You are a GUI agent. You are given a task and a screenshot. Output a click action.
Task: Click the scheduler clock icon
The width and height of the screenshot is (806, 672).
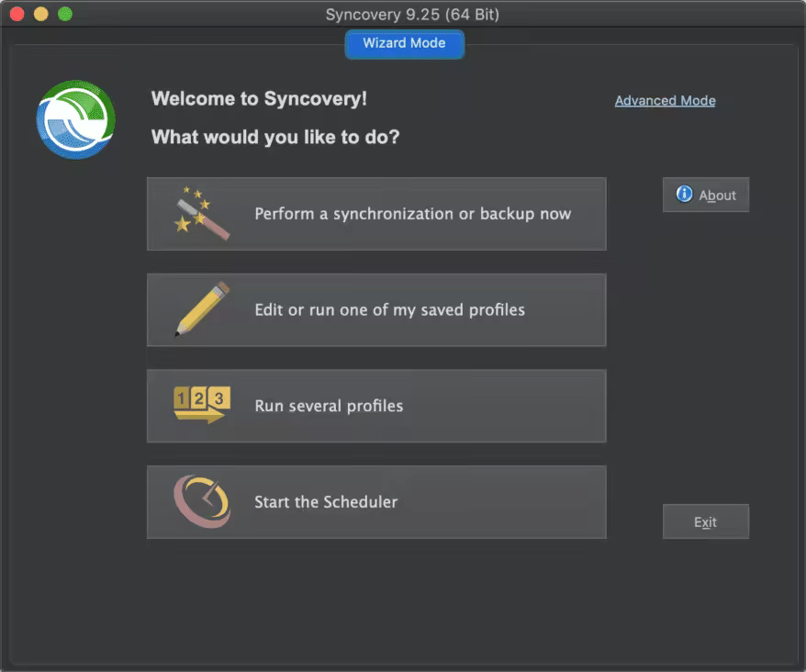click(202, 501)
